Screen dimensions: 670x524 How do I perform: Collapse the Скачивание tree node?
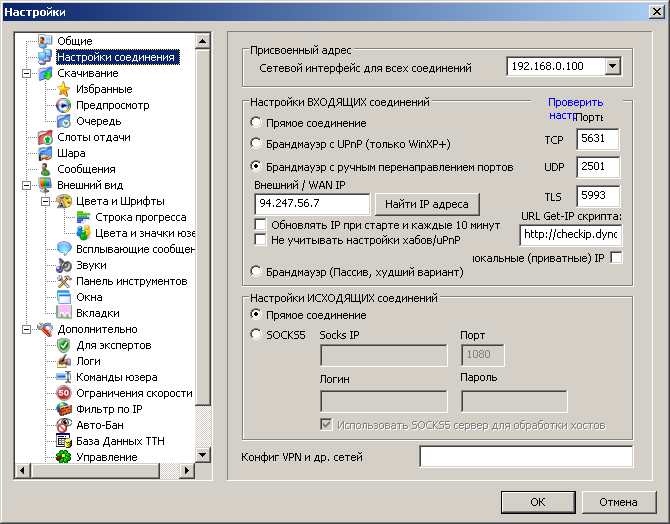26,73
